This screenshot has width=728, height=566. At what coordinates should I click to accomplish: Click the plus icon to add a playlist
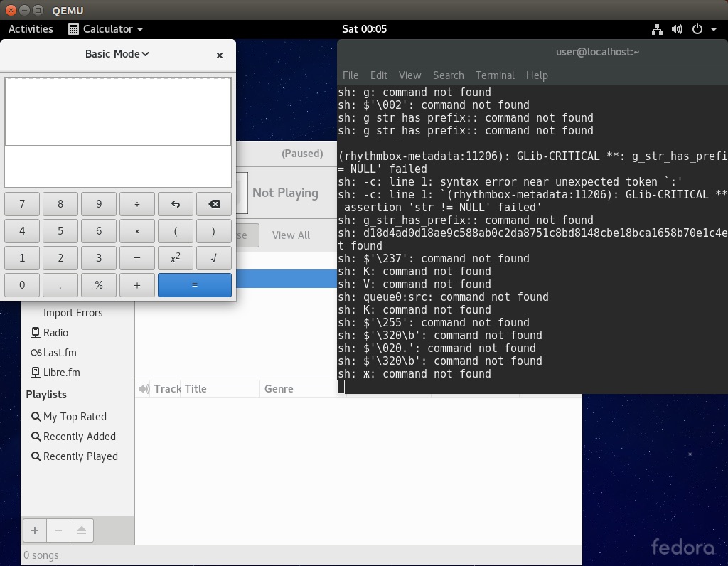pyautogui.click(x=34, y=530)
